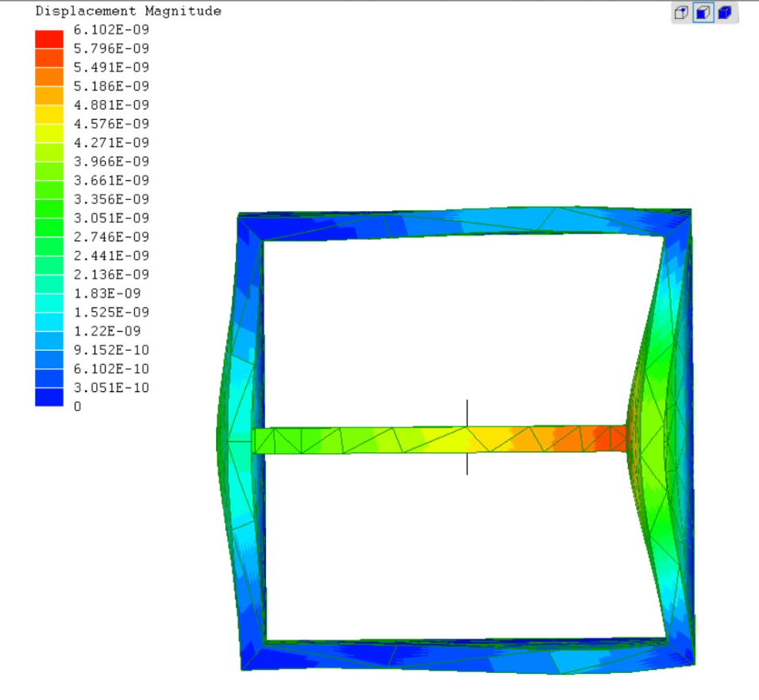Click the 2.746E-09 legend value

(x=111, y=237)
